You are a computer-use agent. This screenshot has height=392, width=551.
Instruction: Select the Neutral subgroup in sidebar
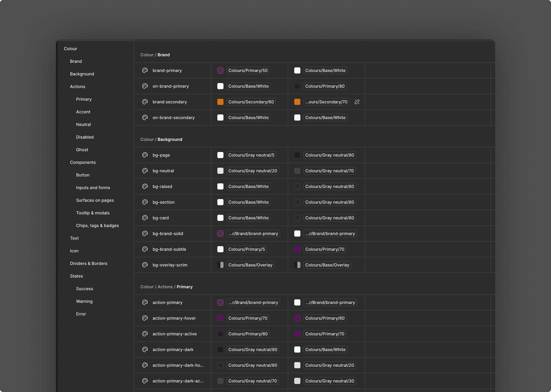click(83, 124)
